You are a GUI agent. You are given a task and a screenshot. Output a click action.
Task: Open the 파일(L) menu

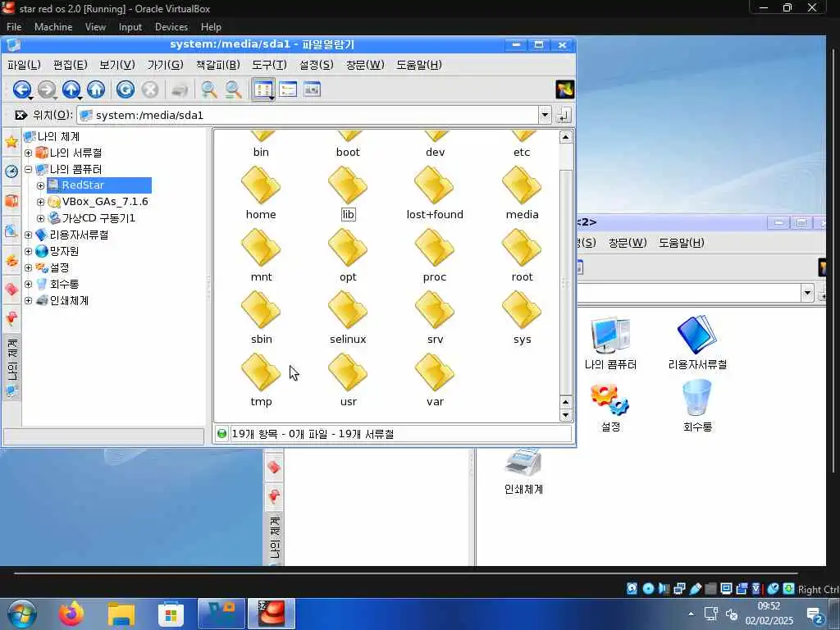pyautogui.click(x=24, y=65)
